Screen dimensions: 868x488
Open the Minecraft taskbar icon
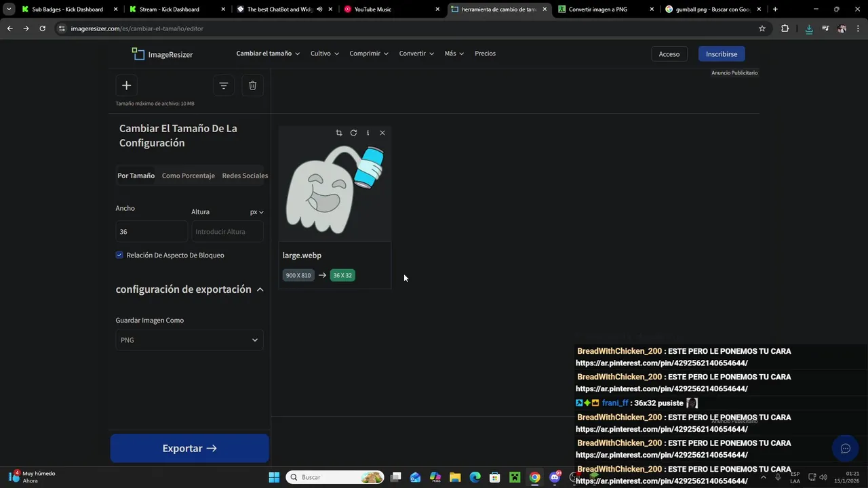pos(515,477)
